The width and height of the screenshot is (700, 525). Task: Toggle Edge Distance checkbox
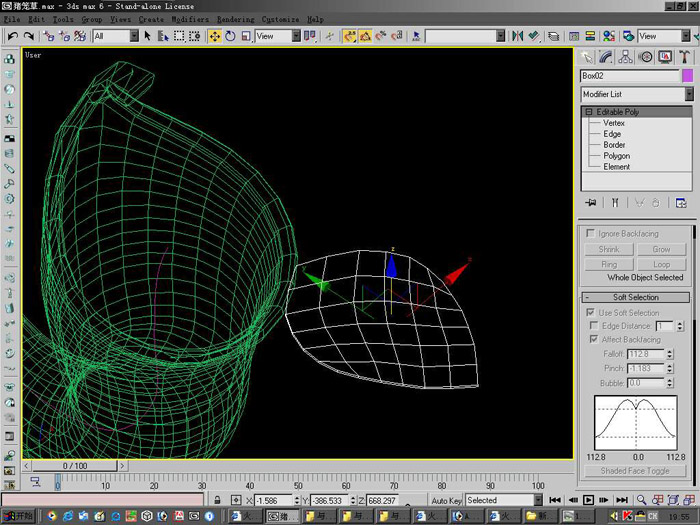(594, 325)
